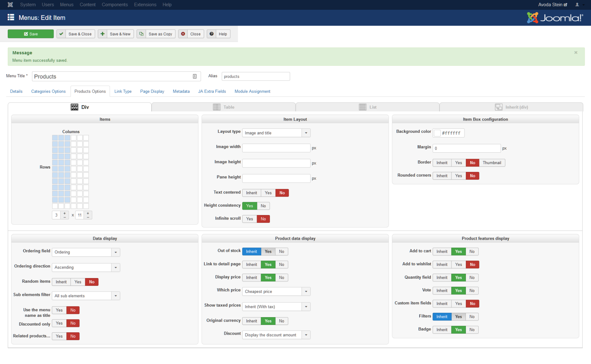Viewport: 591px width, 364px height.
Task: Switch to the Categories Options tab
Action: [48, 91]
